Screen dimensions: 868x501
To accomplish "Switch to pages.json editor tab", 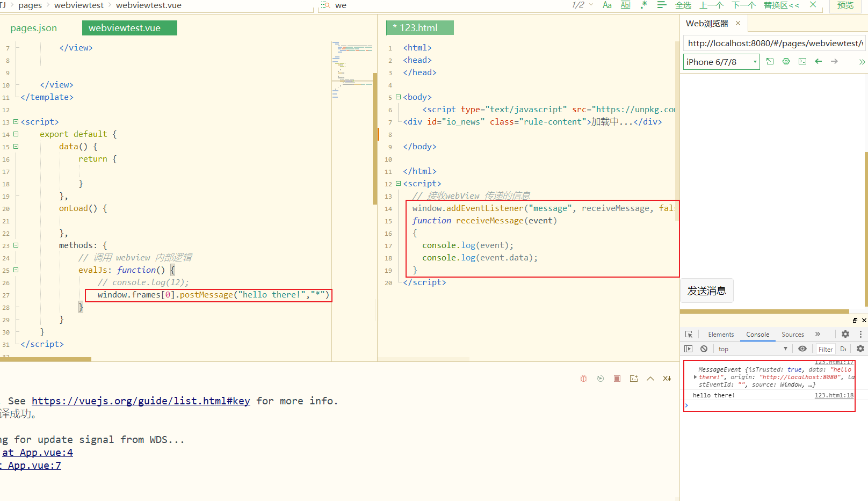I will (33, 28).
